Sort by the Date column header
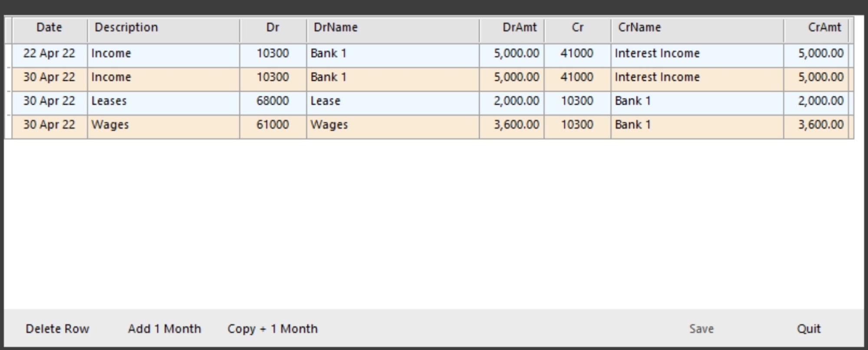The image size is (868, 350). point(49,28)
